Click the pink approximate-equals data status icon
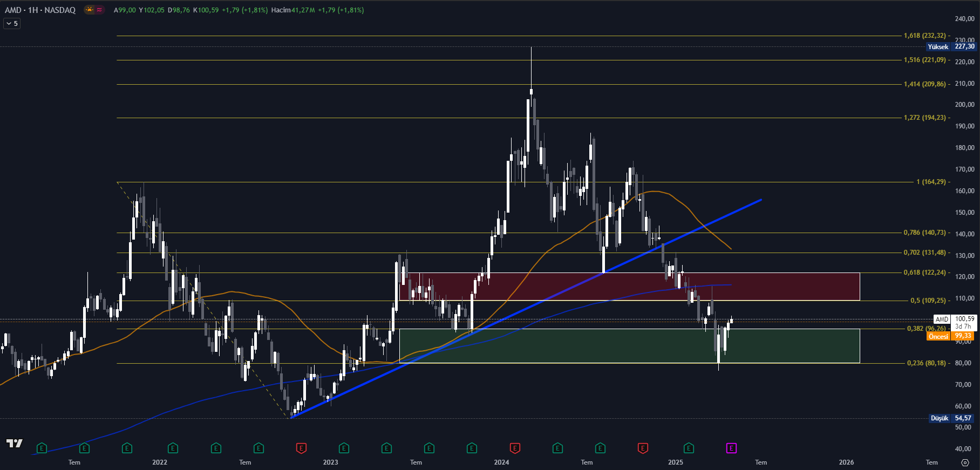Image resolution: width=980 pixels, height=470 pixels. [99, 10]
